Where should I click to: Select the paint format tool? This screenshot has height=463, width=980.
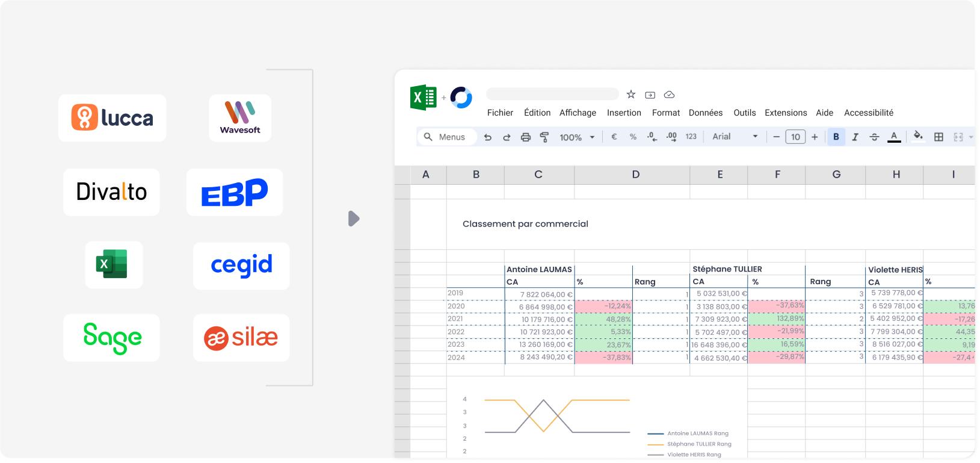pos(544,137)
